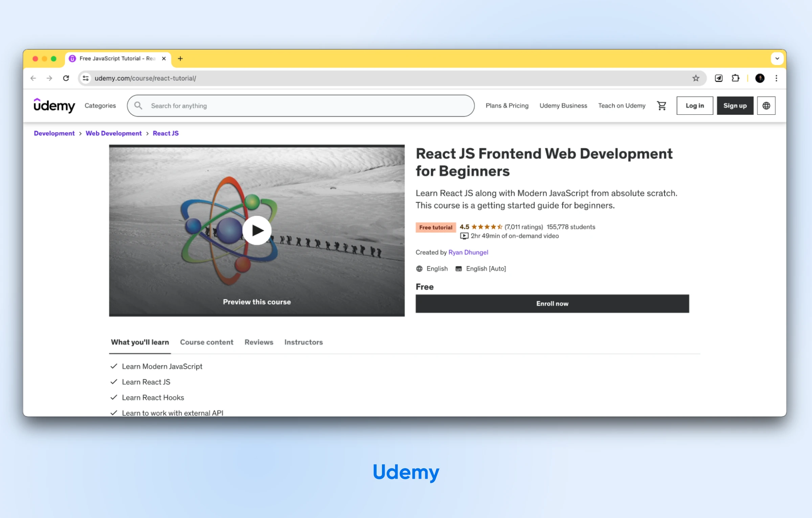Screen dimensions: 812x518
Task: Open the shopping cart
Action: pyautogui.click(x=661, y=106)
